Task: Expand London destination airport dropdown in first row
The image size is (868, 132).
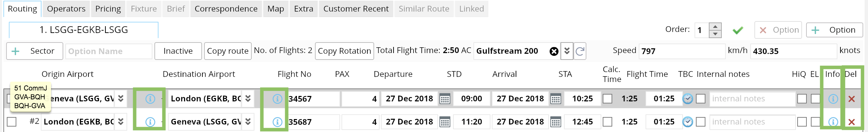Action: (x=248, y=99)
